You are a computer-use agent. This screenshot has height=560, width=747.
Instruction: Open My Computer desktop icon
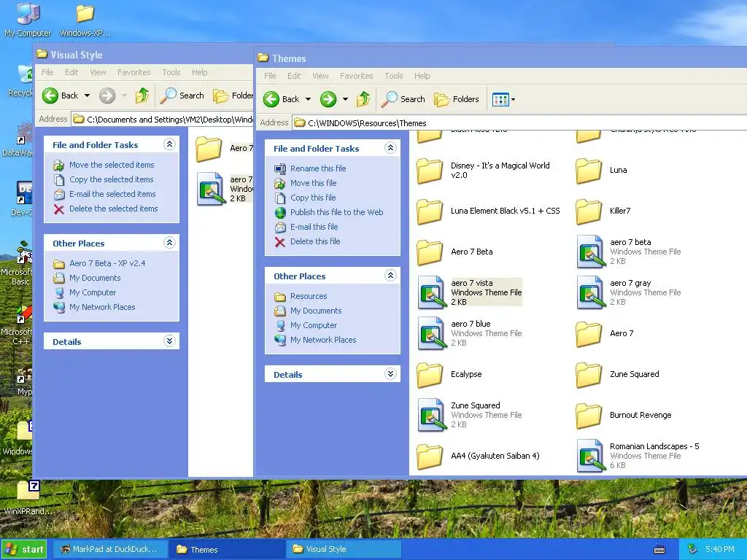pyautogui.click(x=28, y=20)
